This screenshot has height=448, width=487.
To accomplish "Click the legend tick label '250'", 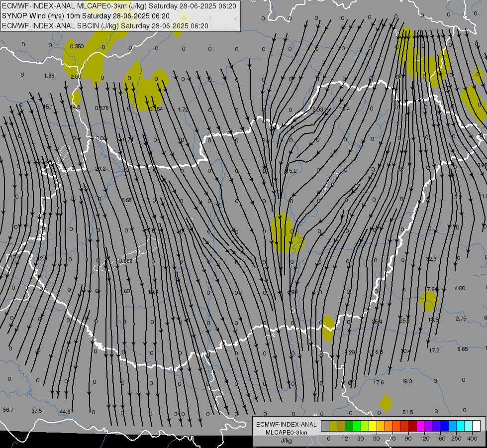I will click(x=456, y=439).
